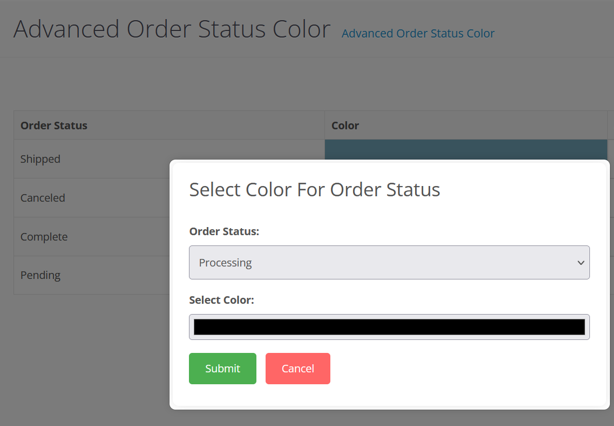Open the Advanced Order Status Color breadcrumb link
This screenshot has height=426, width=614.
pyautogui.click(x=418, y=33)
